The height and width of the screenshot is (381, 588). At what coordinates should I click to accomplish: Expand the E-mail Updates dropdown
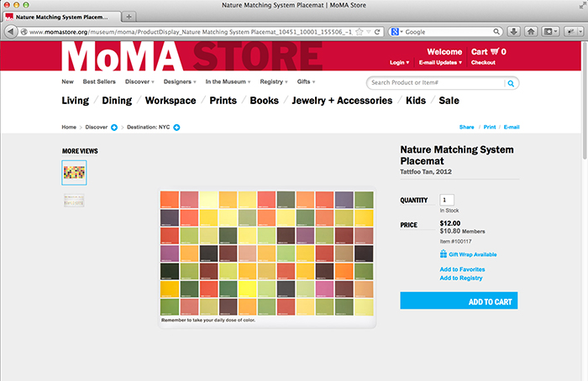coord(438,62)
